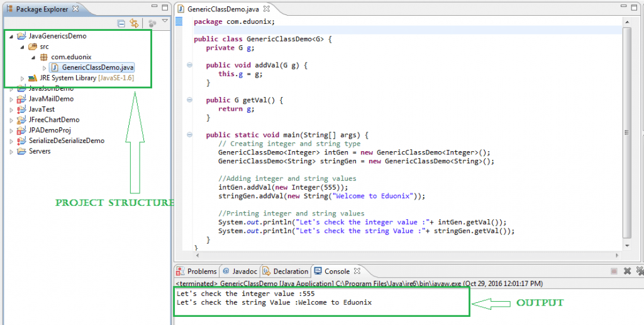The width and height of the screenshot is (644, 325).
Task: Fold the getVal method
Action: point(189,100)
